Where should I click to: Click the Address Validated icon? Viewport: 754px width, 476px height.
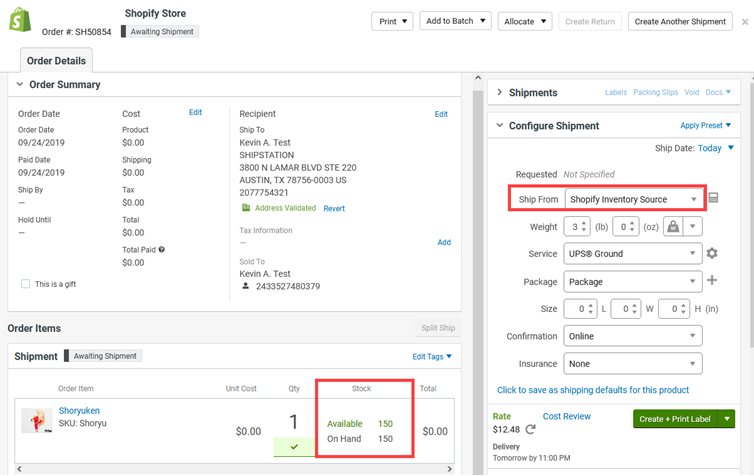(x=246, y=208)
